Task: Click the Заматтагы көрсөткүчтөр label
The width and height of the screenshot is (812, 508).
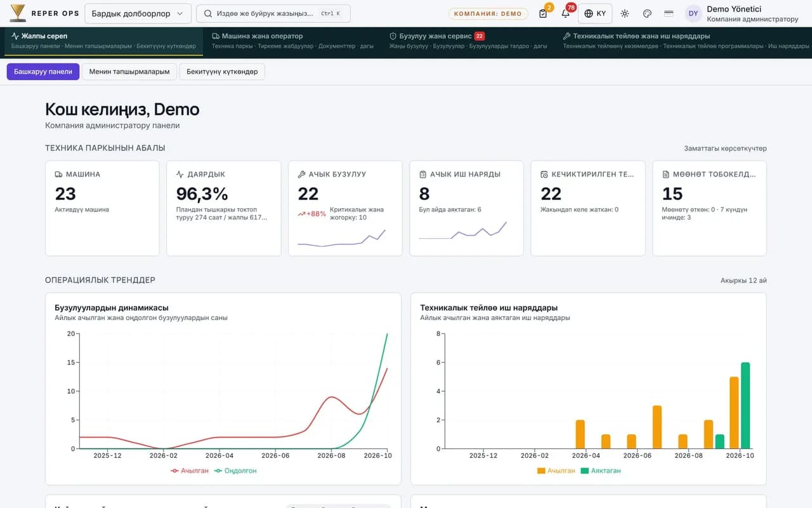Action: pyautogui.click(x=725, y=149)
